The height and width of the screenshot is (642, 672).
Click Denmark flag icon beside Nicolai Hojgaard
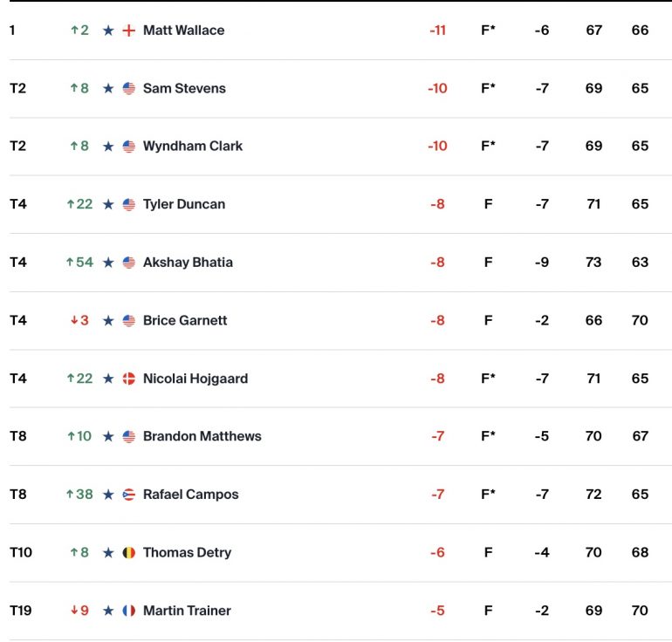pos(129,379)
